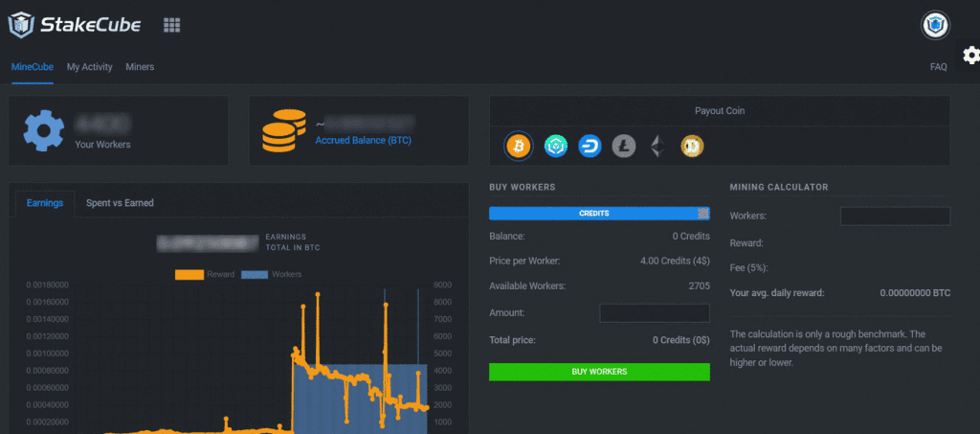Switch to the MineCube tab
This screenshot has height=434, width=980.
click(32, 67)
